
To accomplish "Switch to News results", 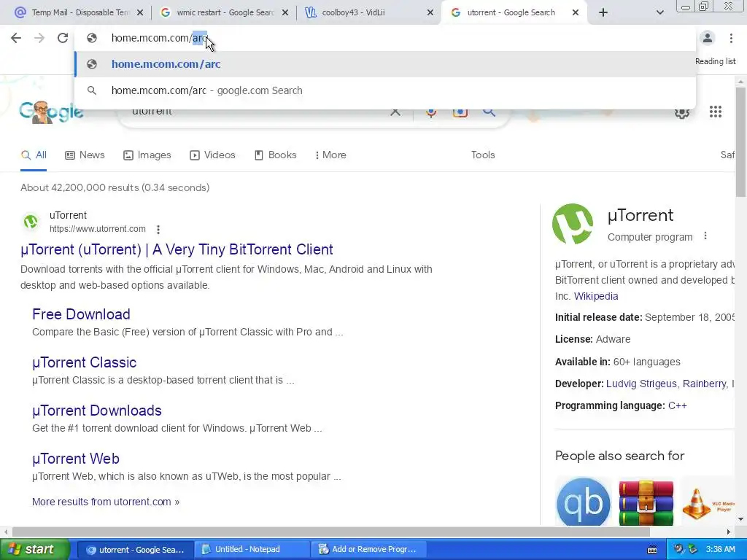I will 85,155.
